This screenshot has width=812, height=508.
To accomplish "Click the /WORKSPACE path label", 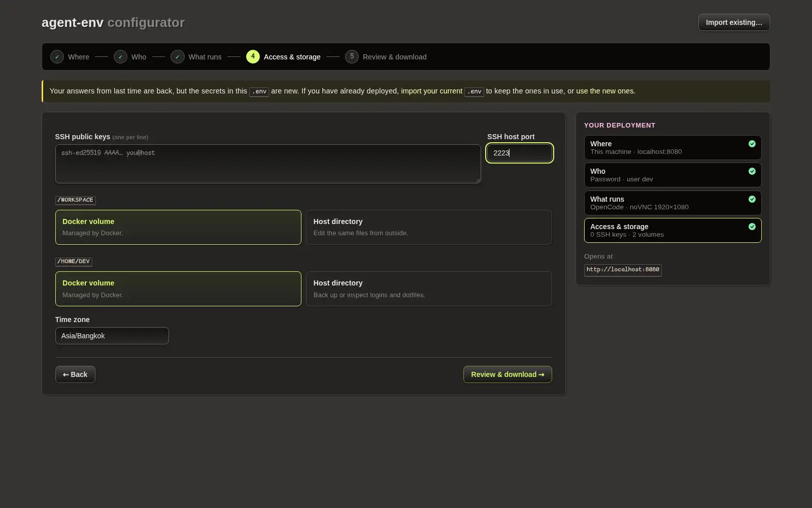I will pyautogui.click(x=76, y=200).
